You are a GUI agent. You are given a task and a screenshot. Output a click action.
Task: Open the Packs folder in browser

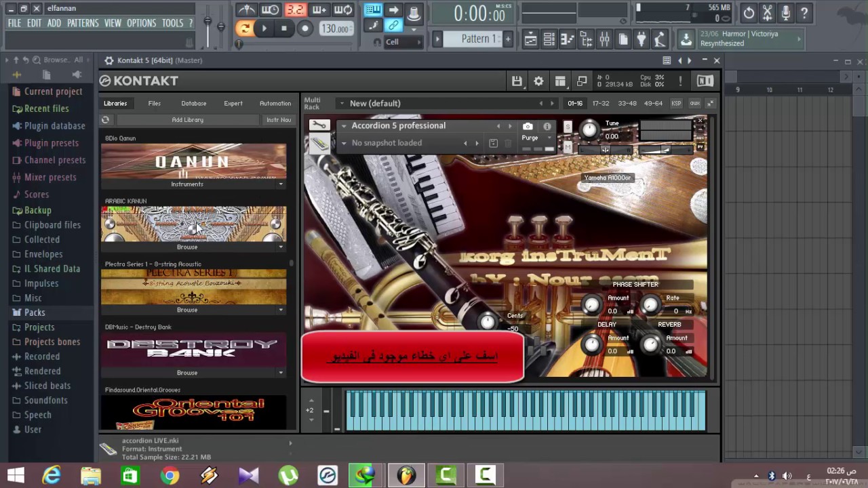(x=35, y=312)
